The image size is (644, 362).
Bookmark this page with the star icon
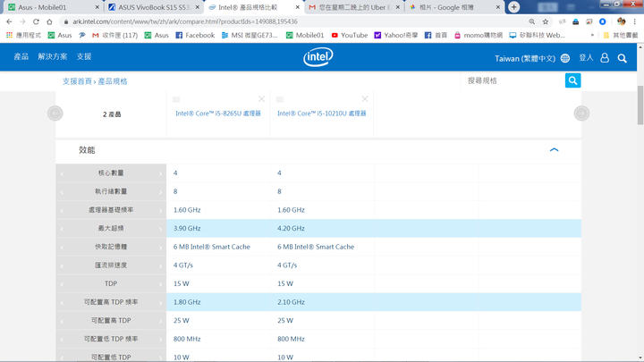pyautogui.click(x=546, y=21)
